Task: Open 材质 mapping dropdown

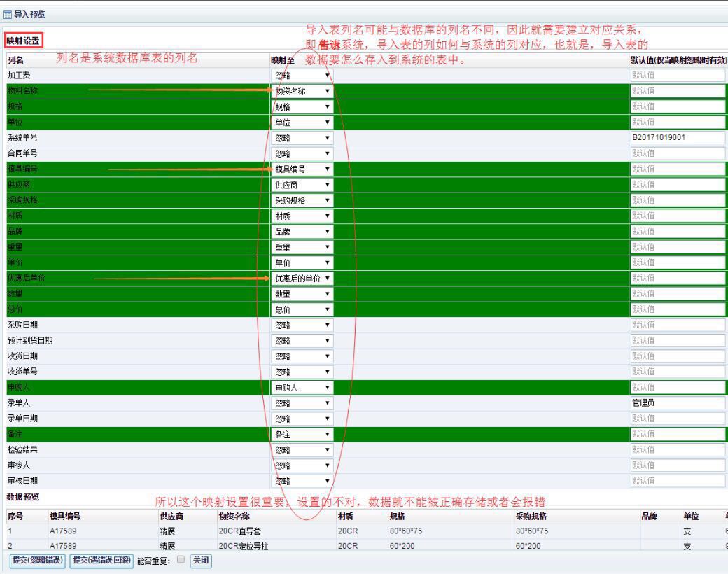Action: (x=302, y=216)
